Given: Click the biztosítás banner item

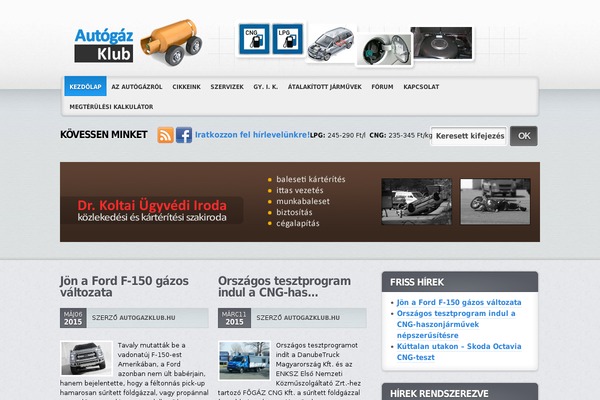Looking at the screenshot, I should point(294,212).
